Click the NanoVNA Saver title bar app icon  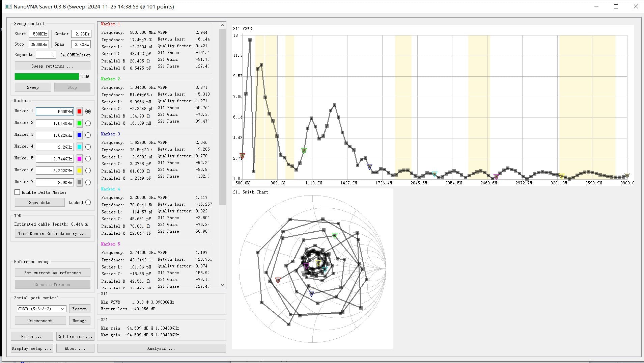click(8, 6)
